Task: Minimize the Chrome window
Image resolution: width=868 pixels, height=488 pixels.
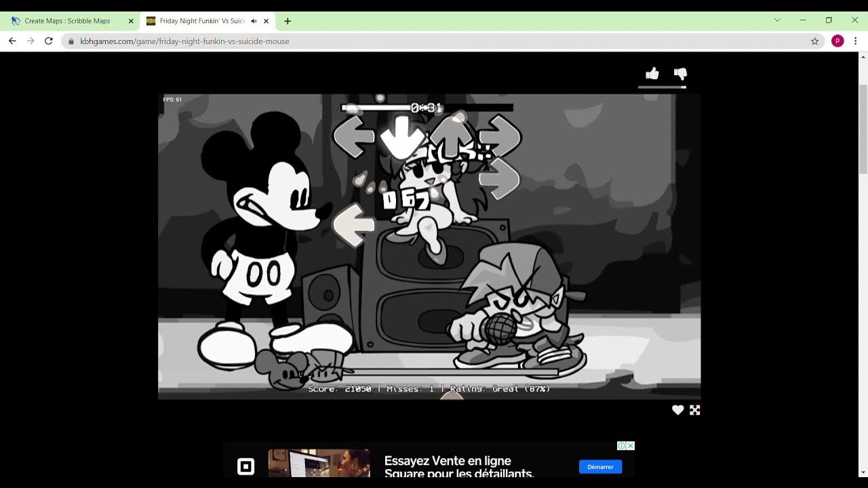Action: 803,20
